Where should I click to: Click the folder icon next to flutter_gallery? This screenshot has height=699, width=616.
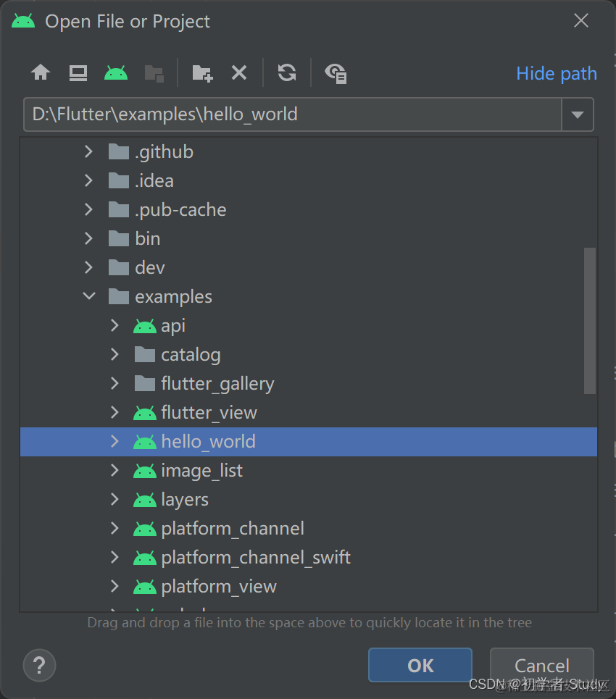click(x=144, y=384)
